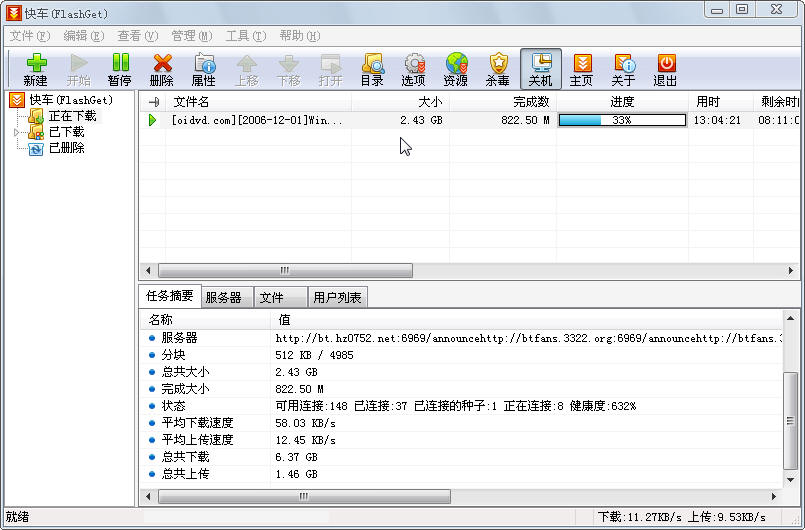Click the summary pane scroll-up arrow
Screen dimensions: 805x530
791,318
